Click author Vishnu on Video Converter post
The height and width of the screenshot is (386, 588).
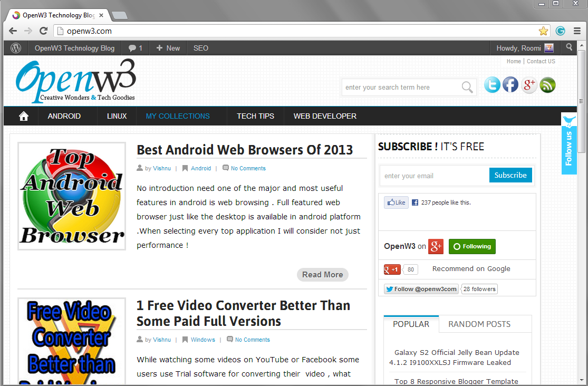pyautogui.click(x=162, y=340)
